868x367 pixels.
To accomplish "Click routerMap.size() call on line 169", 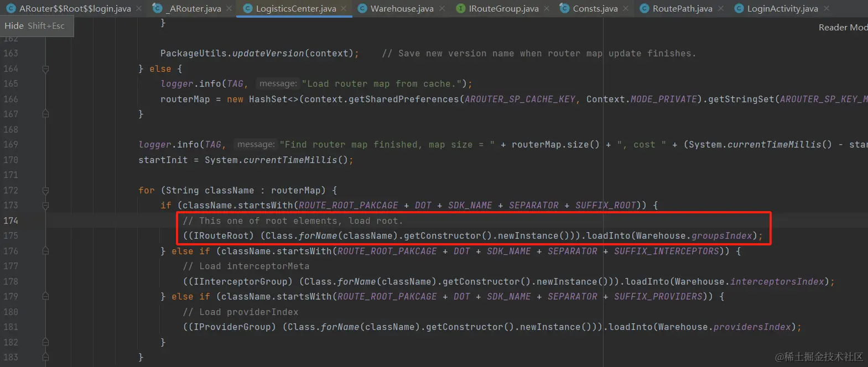I will 555,145.
